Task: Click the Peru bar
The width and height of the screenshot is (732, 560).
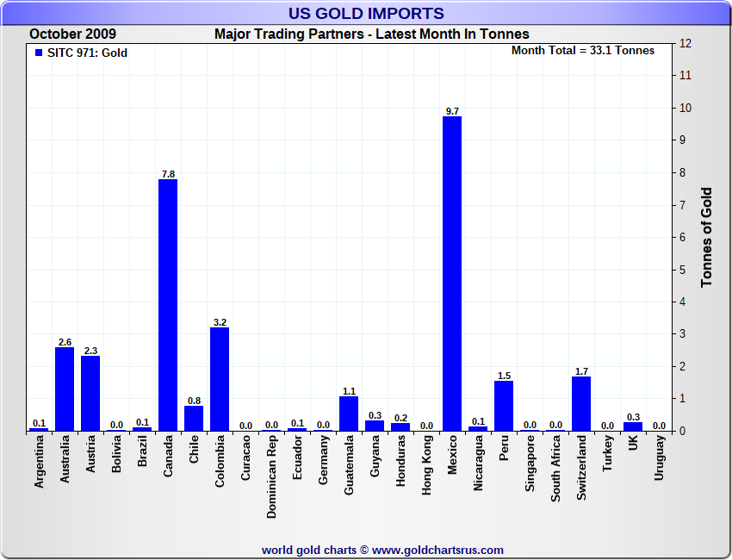Action: tap(504, 406)
